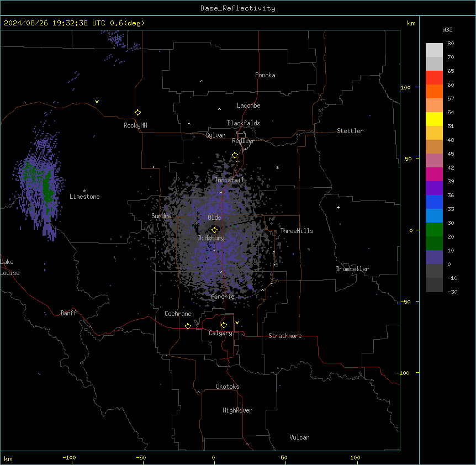This screenshot has width=476, height=465.
Task: Click the 0.6(deg) elevation angle text
Action: 127,23
